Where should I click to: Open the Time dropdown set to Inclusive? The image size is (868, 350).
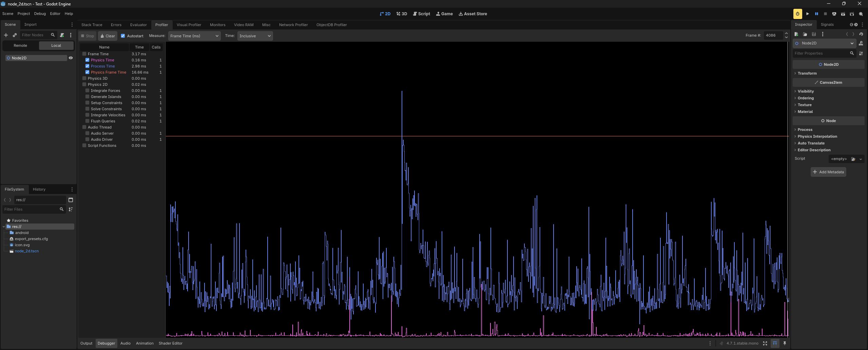click(x=255, y=36)
